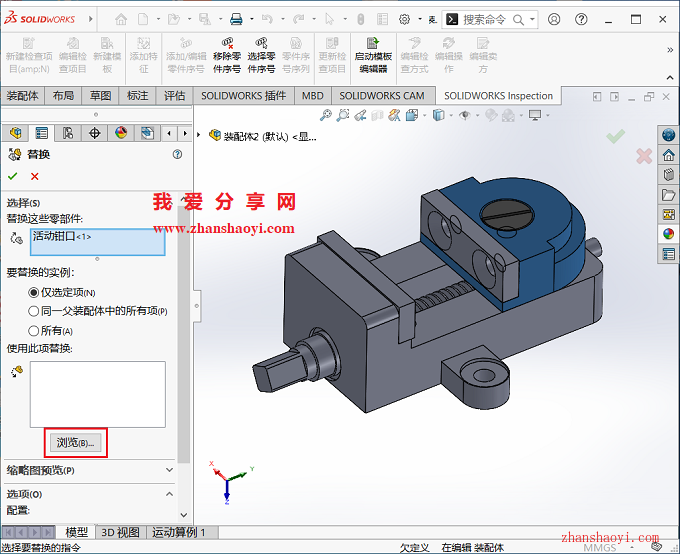Screen dimensions: 680x554
Task: Open Options gear dropdown arrow
Action: pos(420,19)
